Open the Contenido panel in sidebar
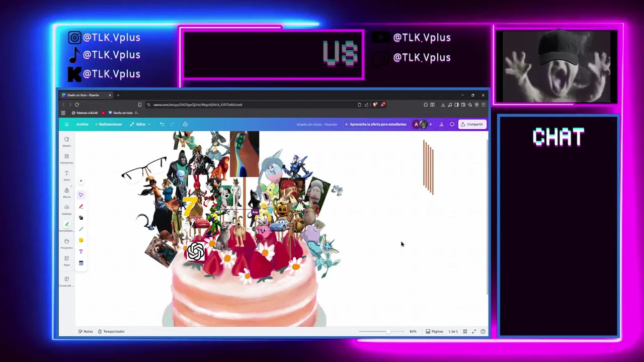644x362 pixels. tap(66, 281)
